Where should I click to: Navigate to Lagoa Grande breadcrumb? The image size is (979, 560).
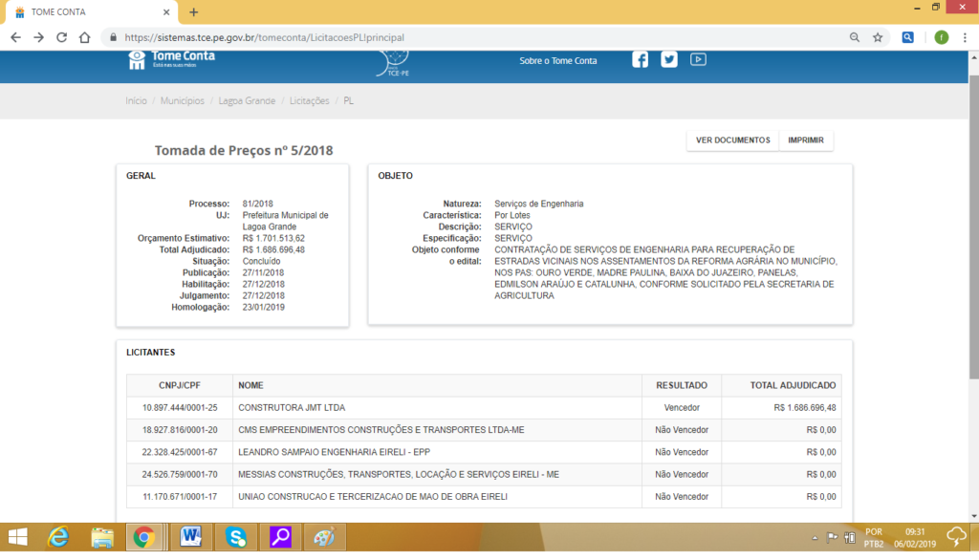point(247,100)
